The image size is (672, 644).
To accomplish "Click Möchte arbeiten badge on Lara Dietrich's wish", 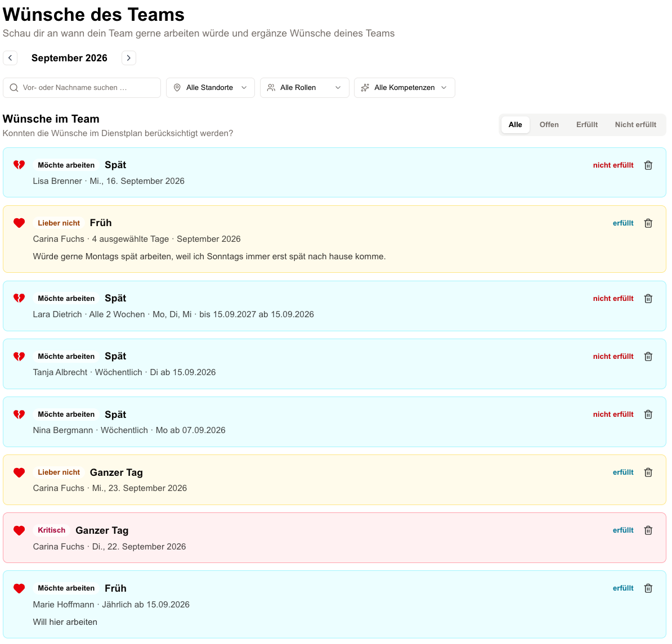I will (66, 299).
